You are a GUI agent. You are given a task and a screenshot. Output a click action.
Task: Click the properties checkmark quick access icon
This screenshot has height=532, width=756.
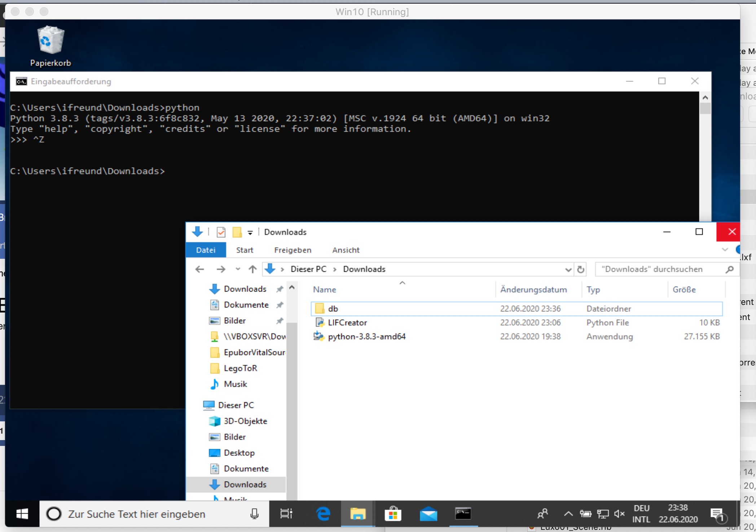click(221, 232)
